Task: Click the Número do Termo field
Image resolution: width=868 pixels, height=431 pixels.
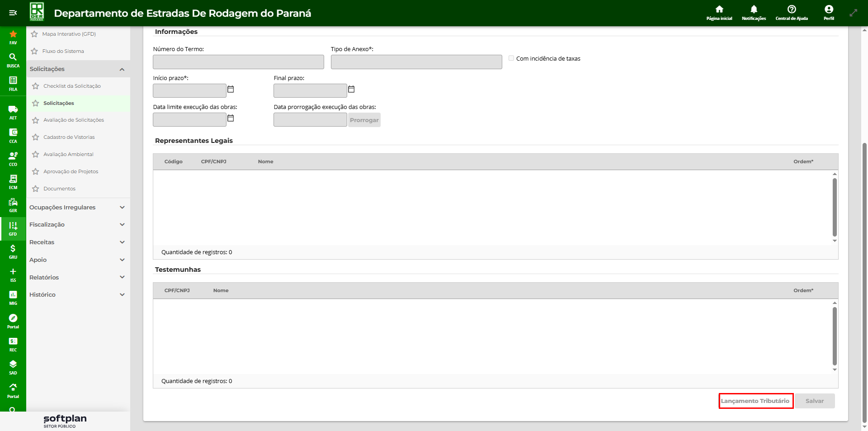Action: [x=238, y=62]
